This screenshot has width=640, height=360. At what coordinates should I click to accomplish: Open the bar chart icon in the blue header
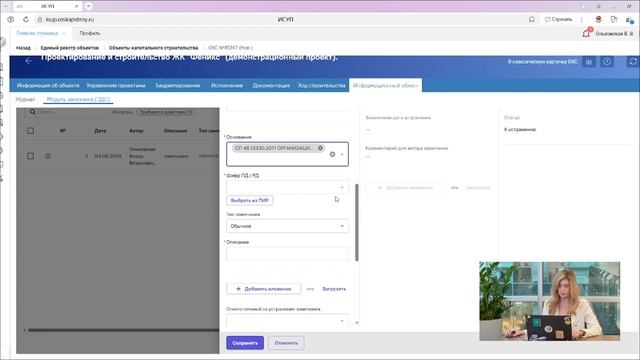(x=589, y=62)
